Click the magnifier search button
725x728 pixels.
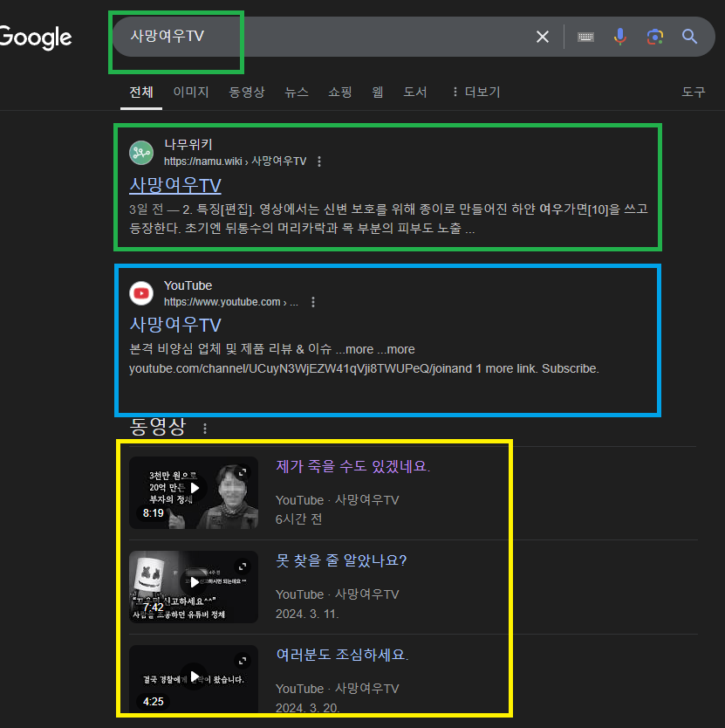click(690, 36)
